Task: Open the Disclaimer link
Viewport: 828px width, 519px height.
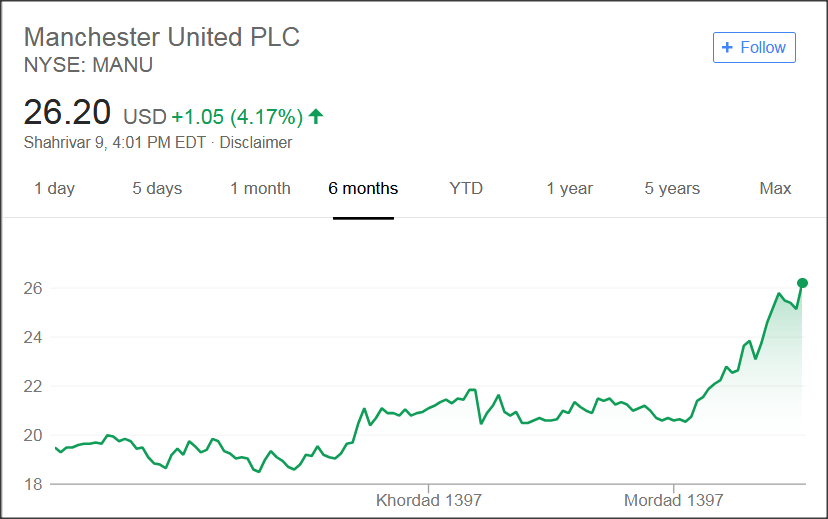Action: pos(256,142)
